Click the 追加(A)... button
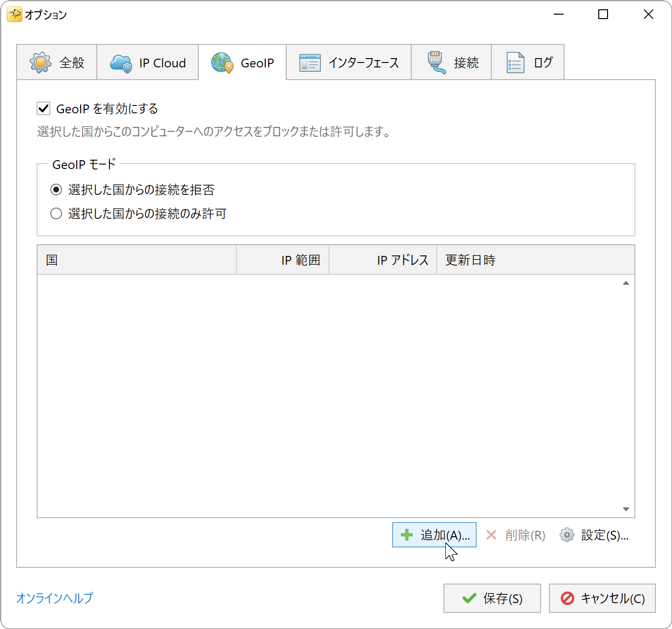Viewport: 672px width, 629px height. point(434,535)
